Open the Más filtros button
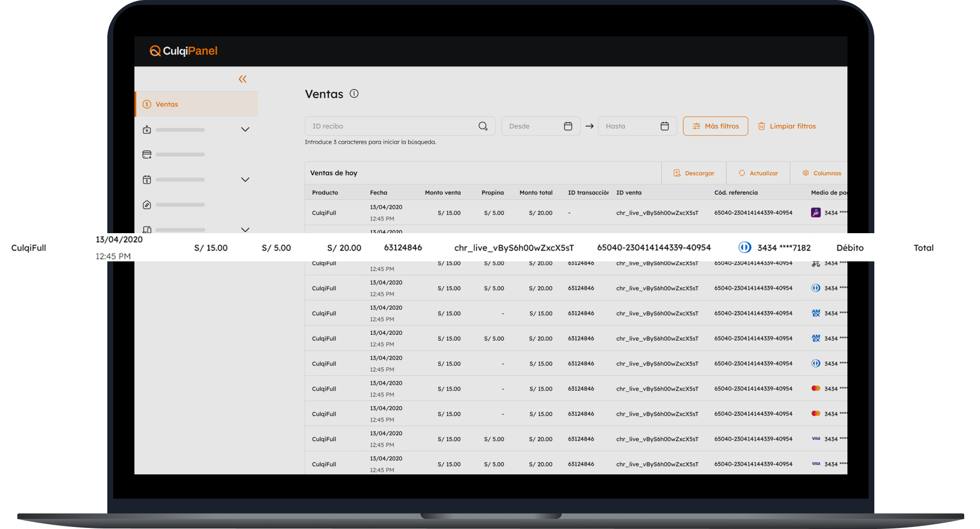 tap(715, 126)
